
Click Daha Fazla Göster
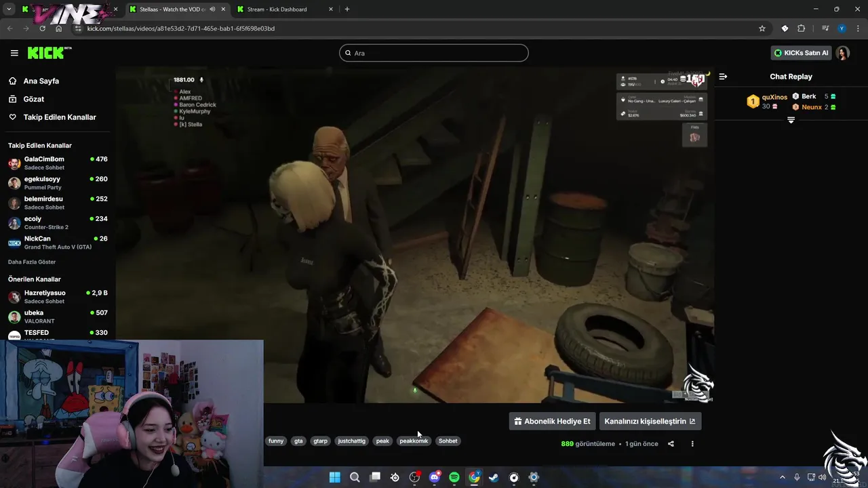[x=32, y=262]
